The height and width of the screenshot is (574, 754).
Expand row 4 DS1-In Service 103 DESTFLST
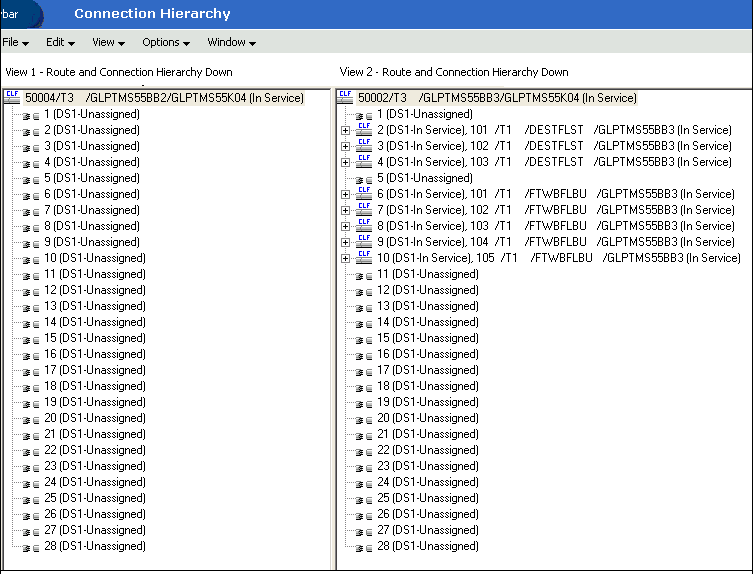click(x=345, y=162)
